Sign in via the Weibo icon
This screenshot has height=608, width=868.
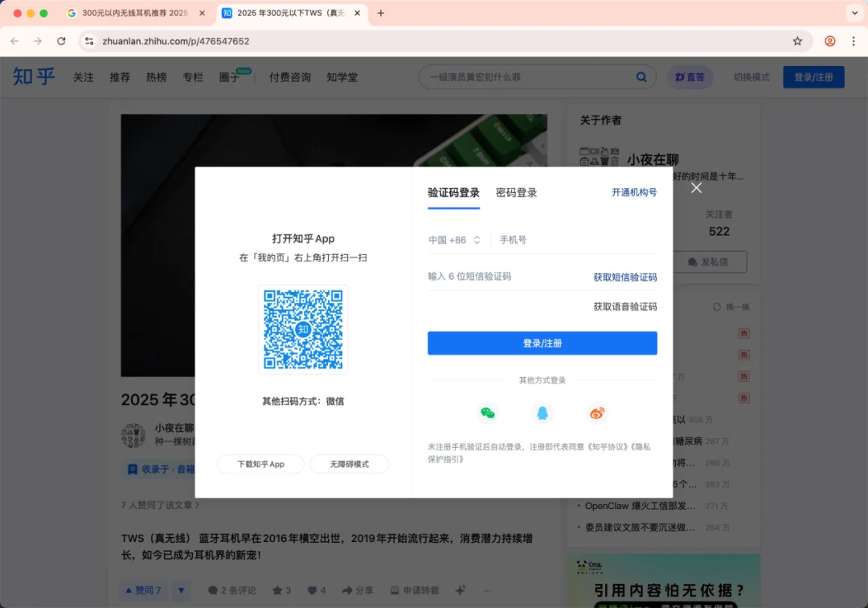click(x=597, y=413)
